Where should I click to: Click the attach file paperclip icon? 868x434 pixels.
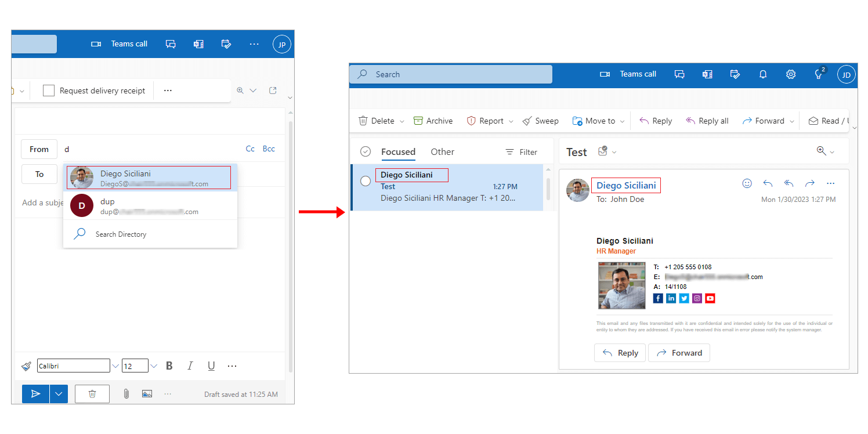(126, 394)
